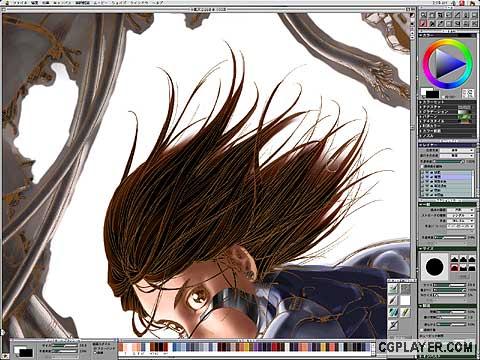
Task: Choose the third brush tip profile
Action: [x=472, y=259]
